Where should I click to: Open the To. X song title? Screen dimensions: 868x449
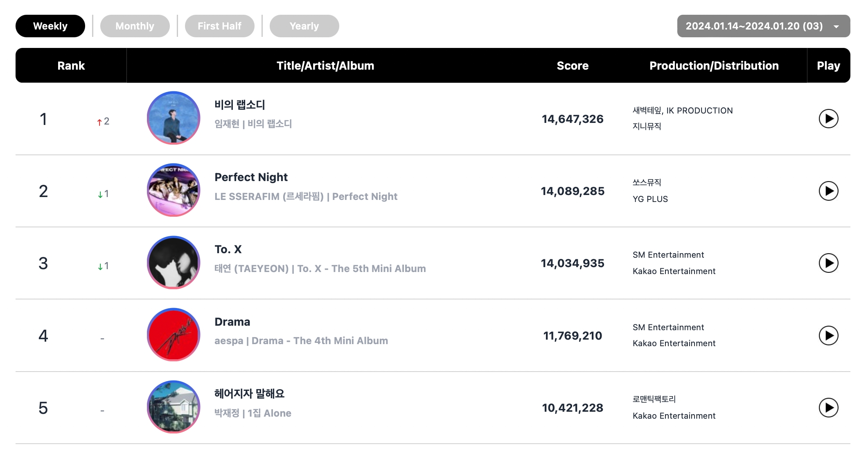point(228,249)
